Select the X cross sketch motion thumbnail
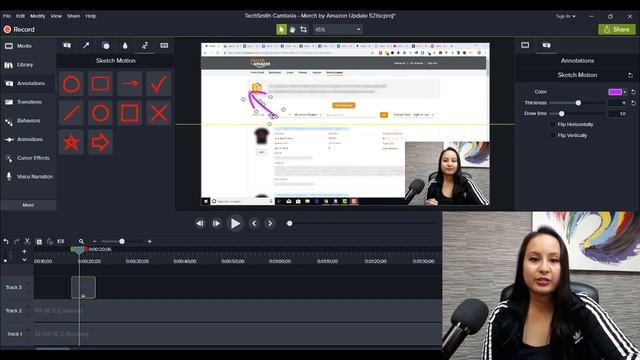This screenshot has width=640, height=360. pos(158,113)
